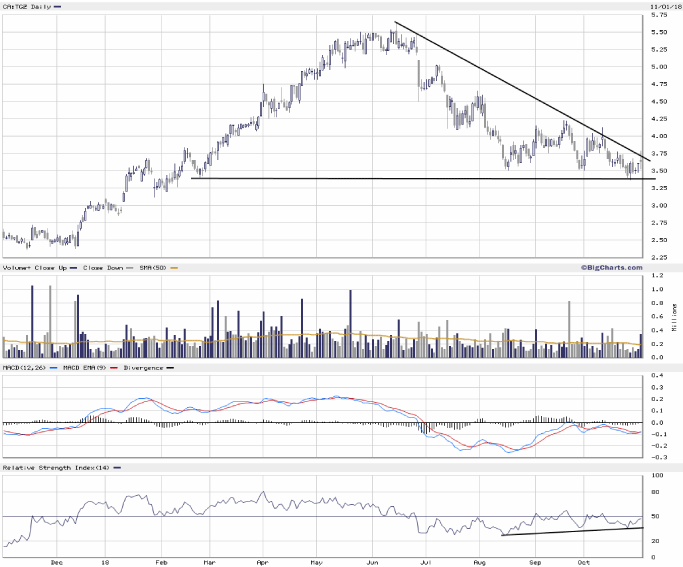Click the Apr label on time axis
The height and width of the screenshot is (567, 683).
263,563
